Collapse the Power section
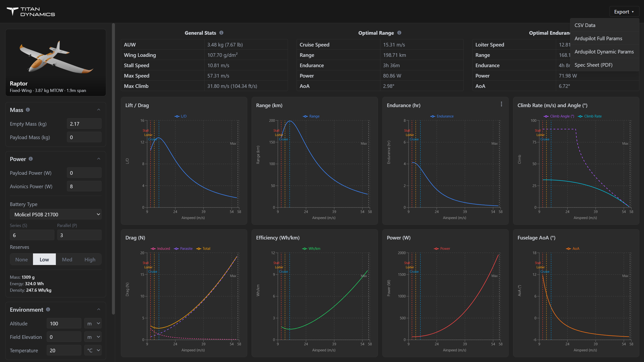Screen dimensions: 644x362 tap(99, 159)
